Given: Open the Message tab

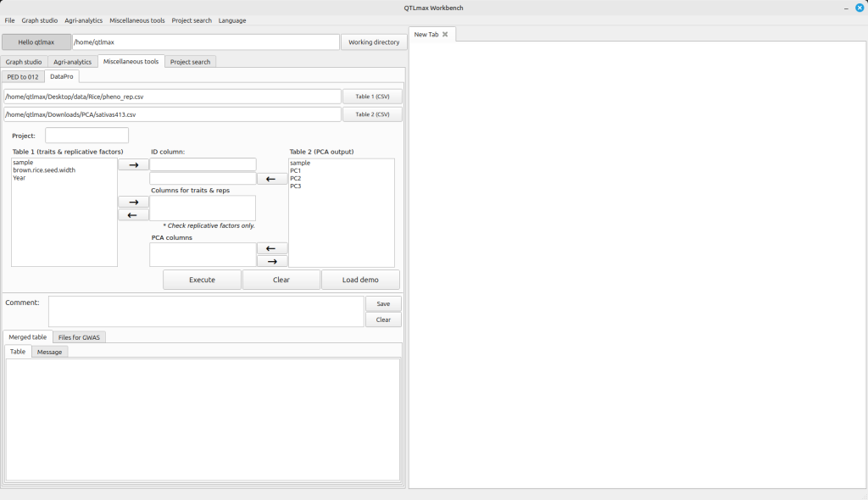Looking at the screenshot, I should pyautogui.click(x=49, y=352).
